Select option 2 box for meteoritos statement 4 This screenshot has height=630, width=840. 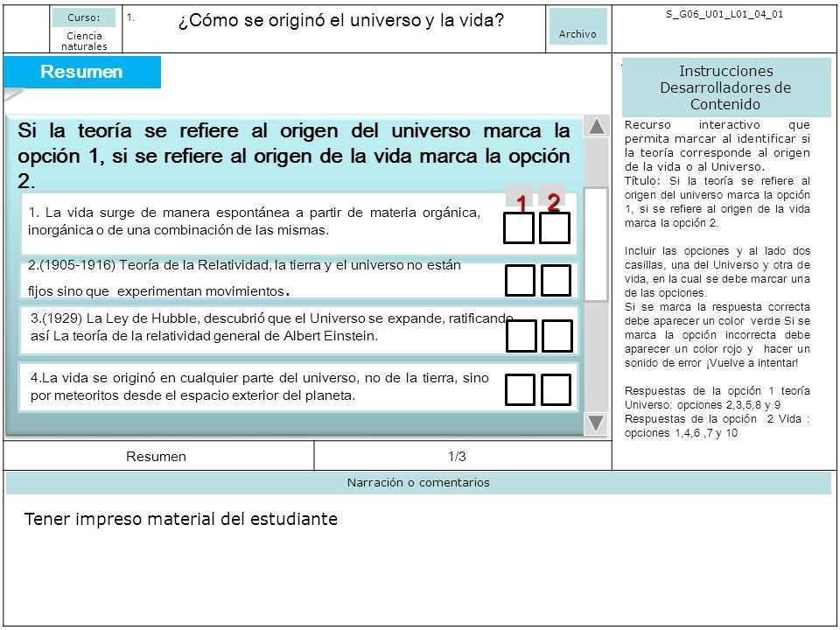coord(556,389)
